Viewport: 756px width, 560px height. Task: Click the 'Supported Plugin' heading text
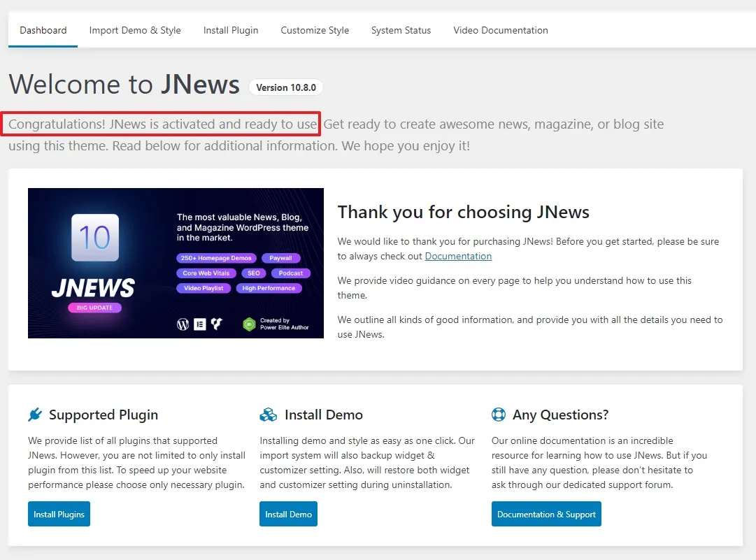coord(104,415)
